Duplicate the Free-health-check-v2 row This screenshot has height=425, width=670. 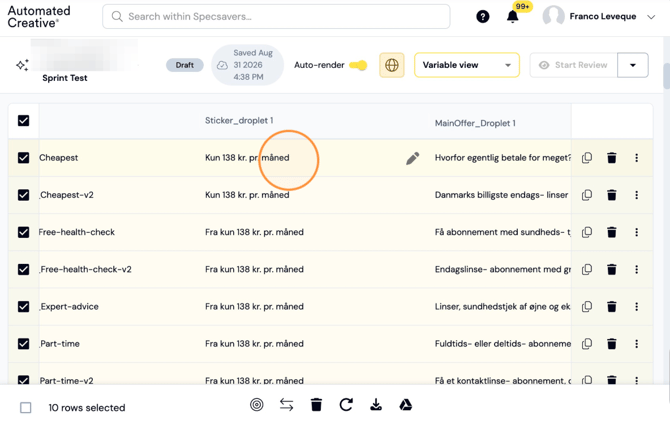tap(587, 269)
